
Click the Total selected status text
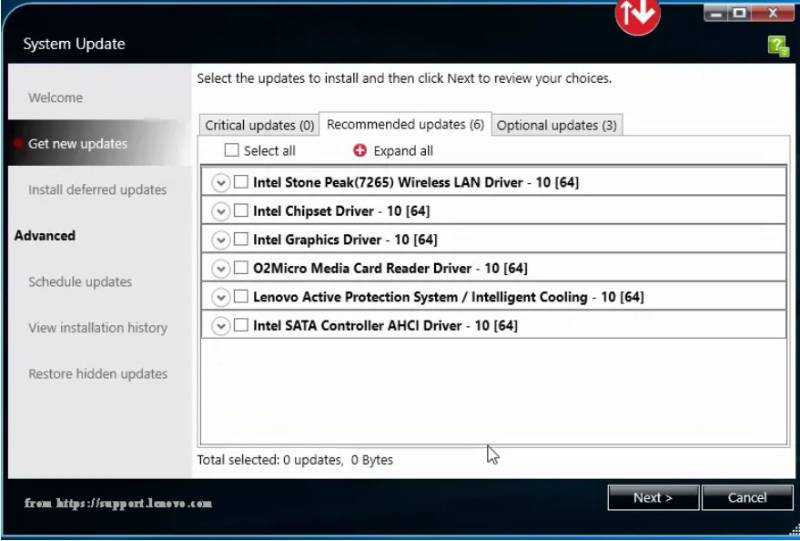pos(295,459)
